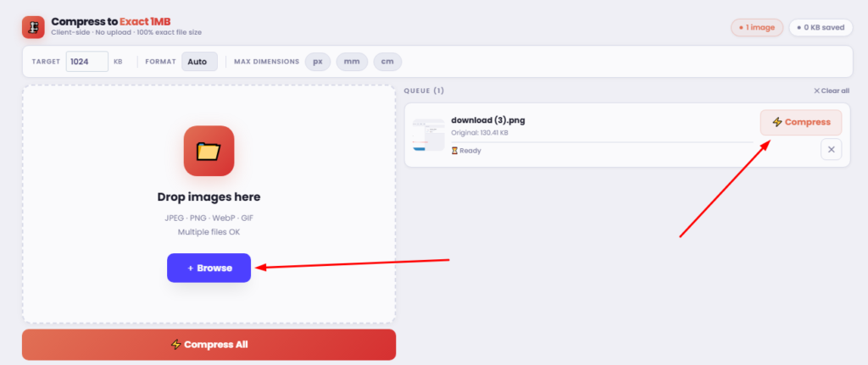Viewport: 868px width, 365px height.
Task: Click the folder icon in drop zone
Action: [209, 151]
